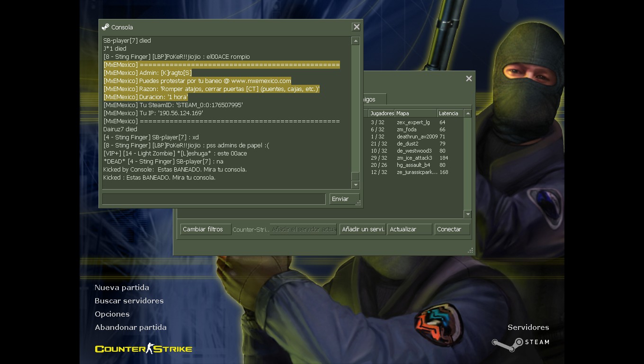
Task: Click the Razon 'Romper atajos' console line
Action: [212, 89]
